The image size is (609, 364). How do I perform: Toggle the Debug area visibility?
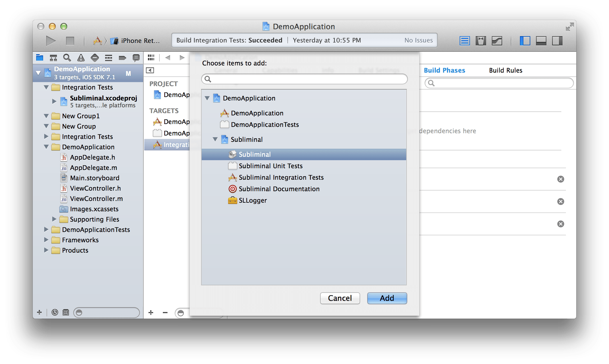coord(541,41)
